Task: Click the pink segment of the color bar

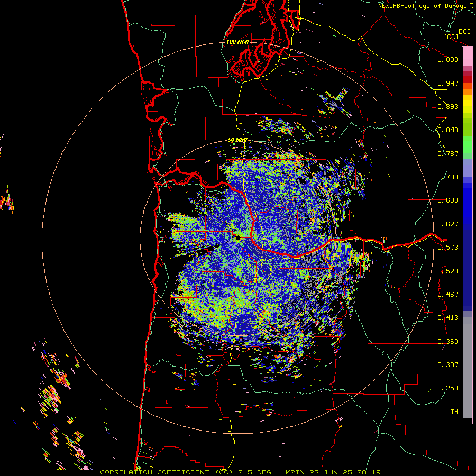Action: [x=467, y=57]
